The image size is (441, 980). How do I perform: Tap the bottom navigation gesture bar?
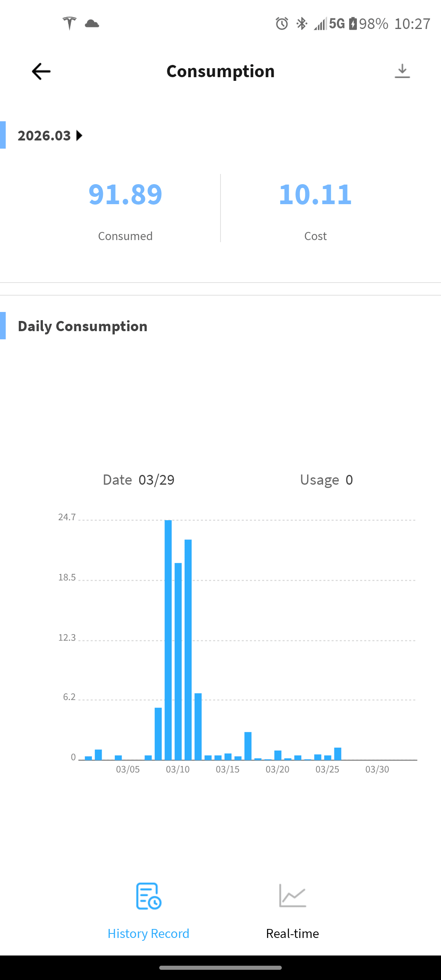[x=220, y=967]
